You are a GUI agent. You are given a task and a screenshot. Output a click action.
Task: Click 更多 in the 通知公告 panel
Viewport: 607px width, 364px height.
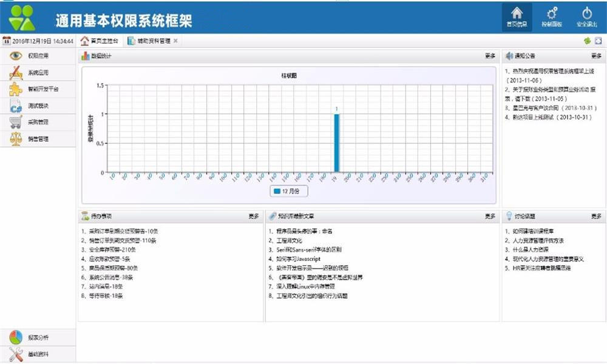coord(596,56)
